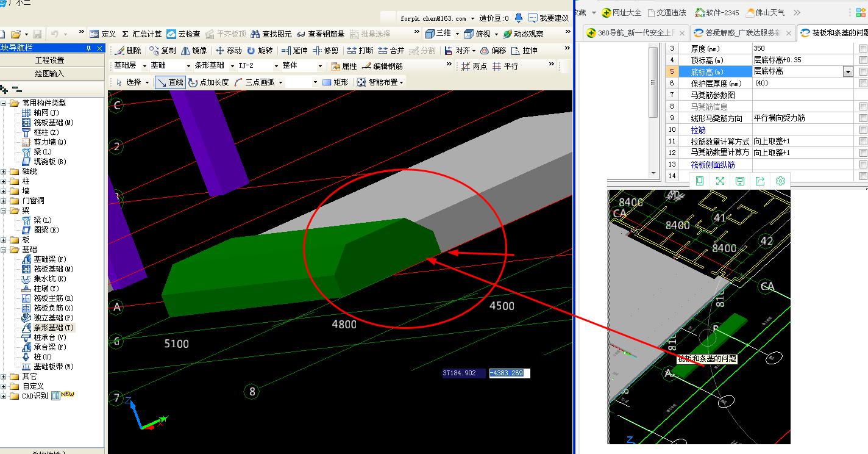This screenshot has height=454, width=868.
Task: Switch to 三维 3D view
Action: 438,34
